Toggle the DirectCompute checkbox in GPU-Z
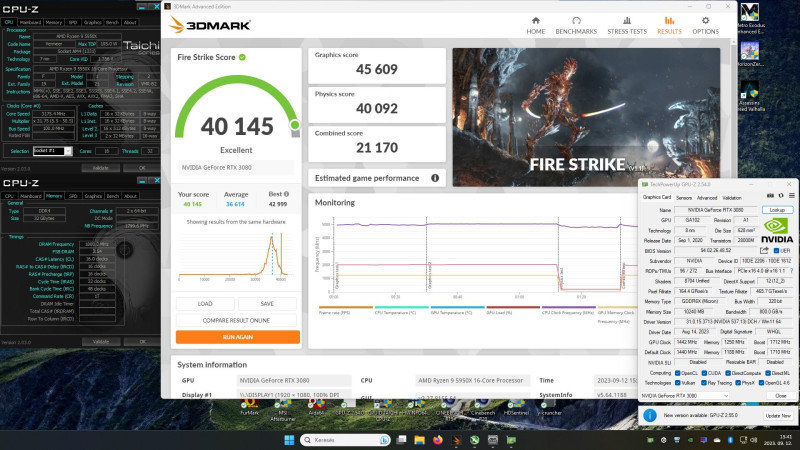This screenshot has height=450, width=800. pyautogui.click(x=728, y=373)
